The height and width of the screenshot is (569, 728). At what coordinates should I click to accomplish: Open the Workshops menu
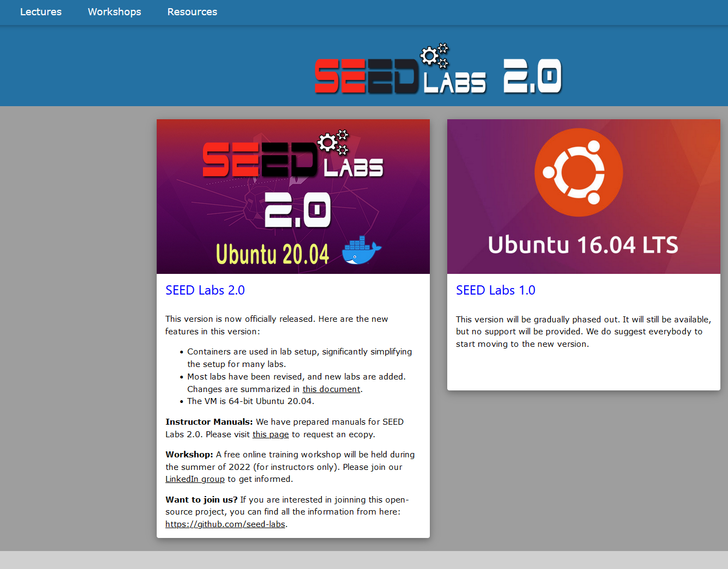point(114,12)
